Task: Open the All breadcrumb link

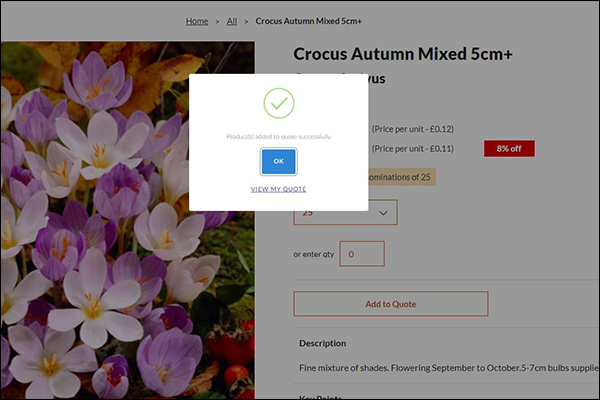Action: point(232,21)
